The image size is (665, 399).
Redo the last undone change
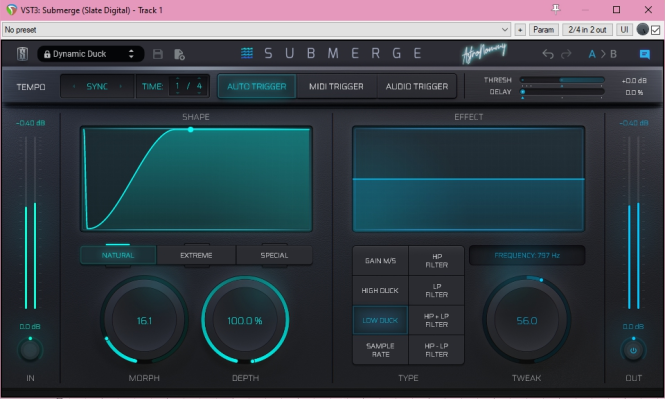pyautogui.click(x=566, y=54)
